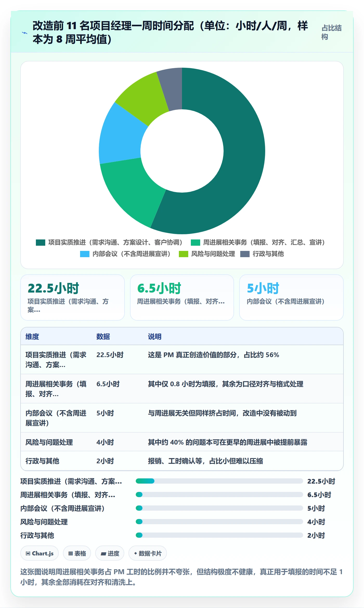
Task: Click the 进度 tag chip
Action: [110, 553]
